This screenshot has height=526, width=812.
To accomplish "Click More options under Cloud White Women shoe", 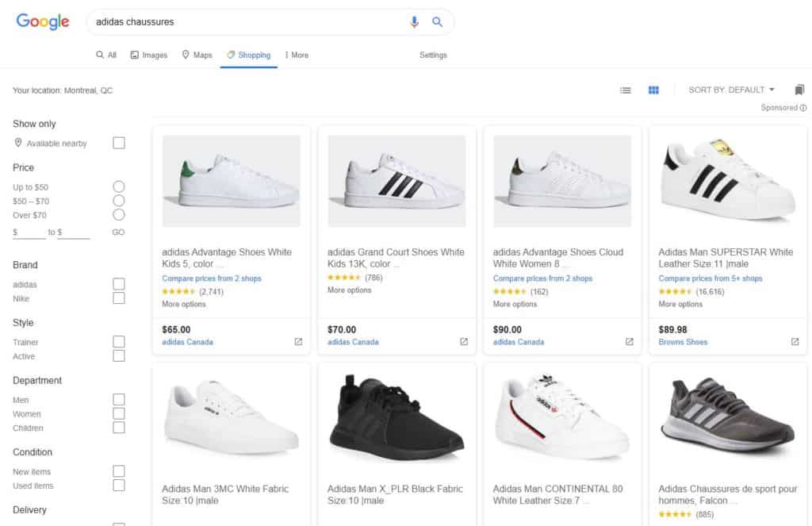I will (515, 304).
